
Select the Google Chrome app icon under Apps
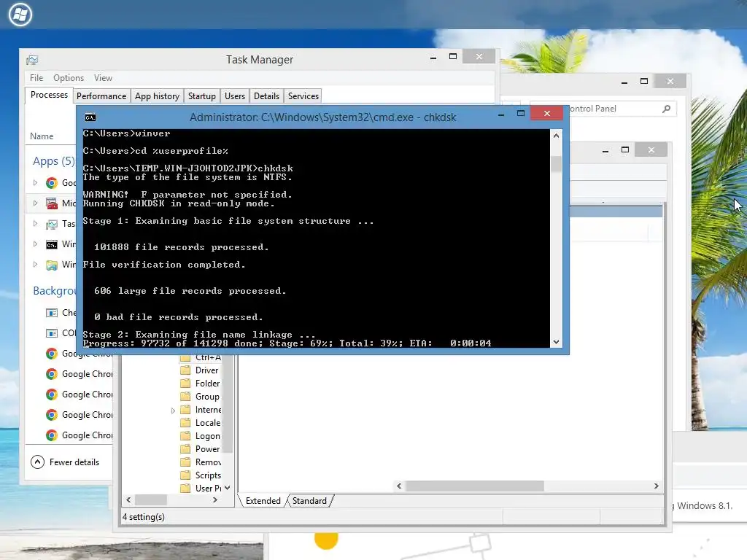click(52, 183)
